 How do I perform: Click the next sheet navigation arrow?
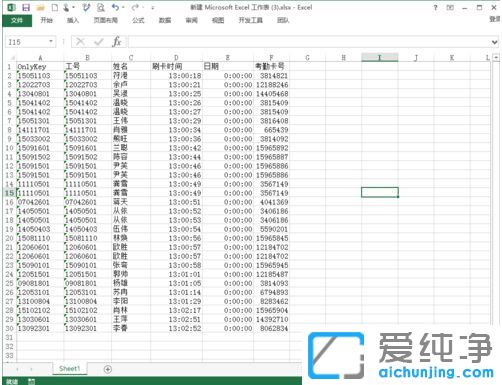click(x=31, y=369)
